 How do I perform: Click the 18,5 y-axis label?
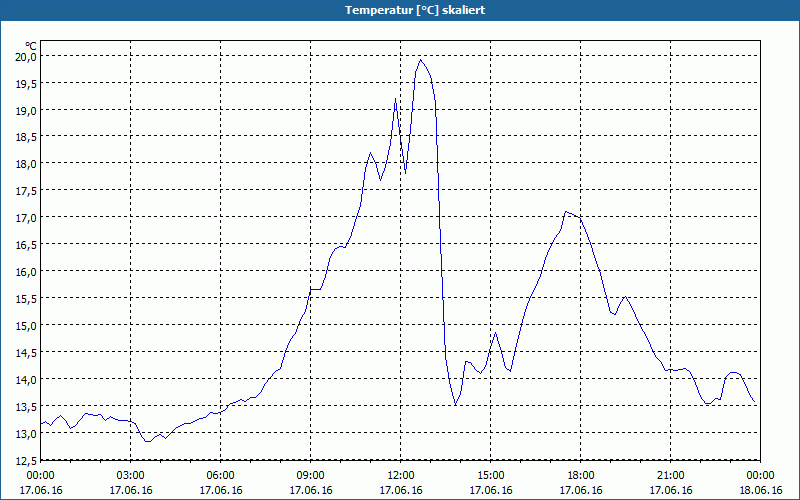pos(24,137)
